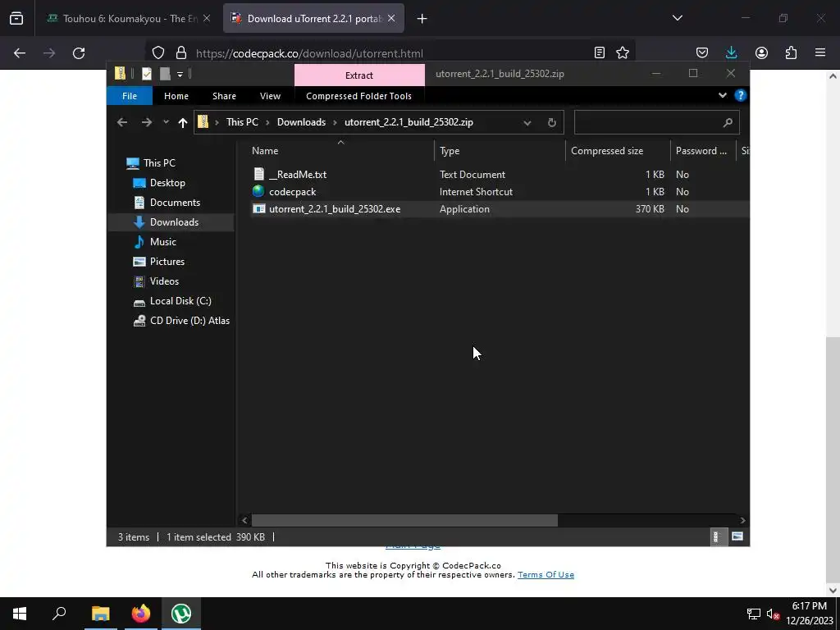Open the Windows Start menu
The height and width of the screenshot is (630, 840).
pos(20,614)
